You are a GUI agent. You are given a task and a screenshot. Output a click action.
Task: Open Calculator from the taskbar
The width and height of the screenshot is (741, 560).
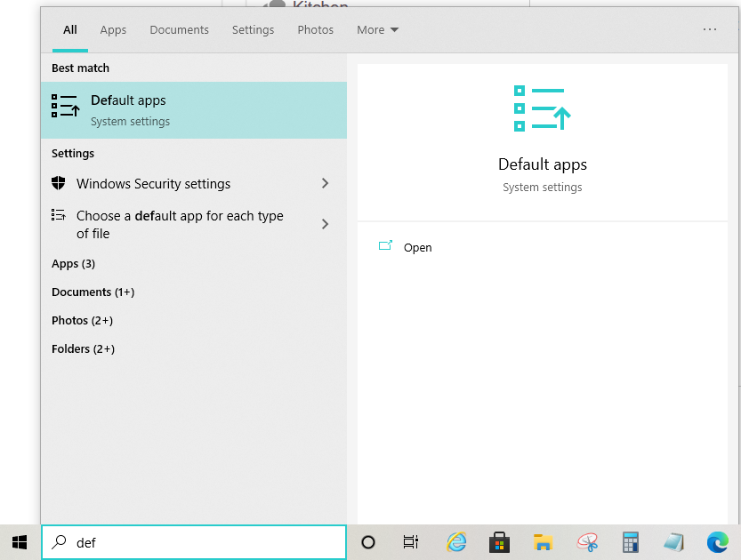[x=631, y=542]
